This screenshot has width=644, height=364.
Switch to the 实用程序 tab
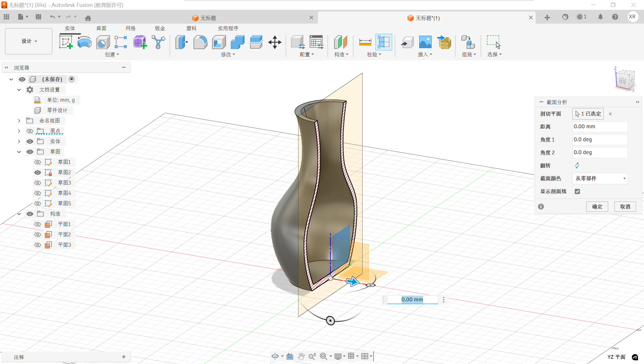[228, 28]
